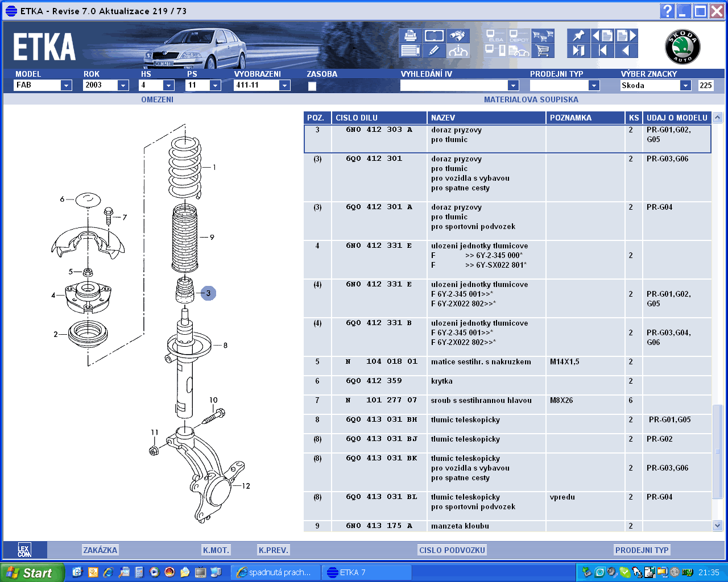Open the ROK dropdown showing 2003
Viewport: 728px width, 582px height.
click(123, 85)
